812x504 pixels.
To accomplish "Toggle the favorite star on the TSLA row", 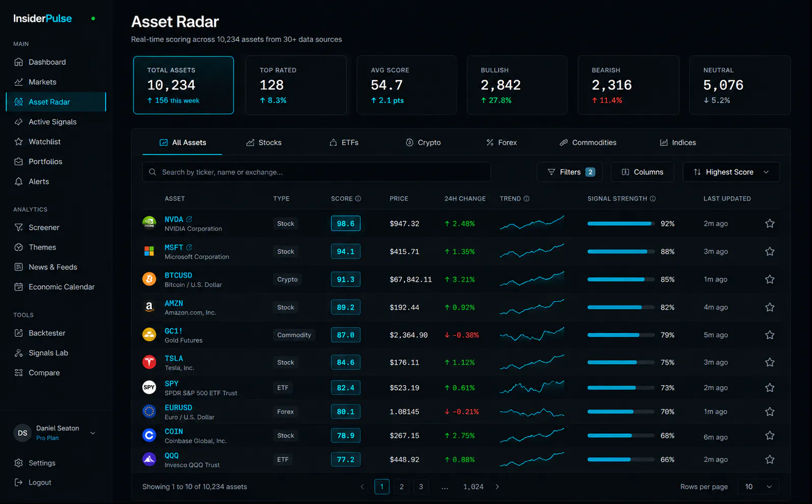I will point(770,362).
